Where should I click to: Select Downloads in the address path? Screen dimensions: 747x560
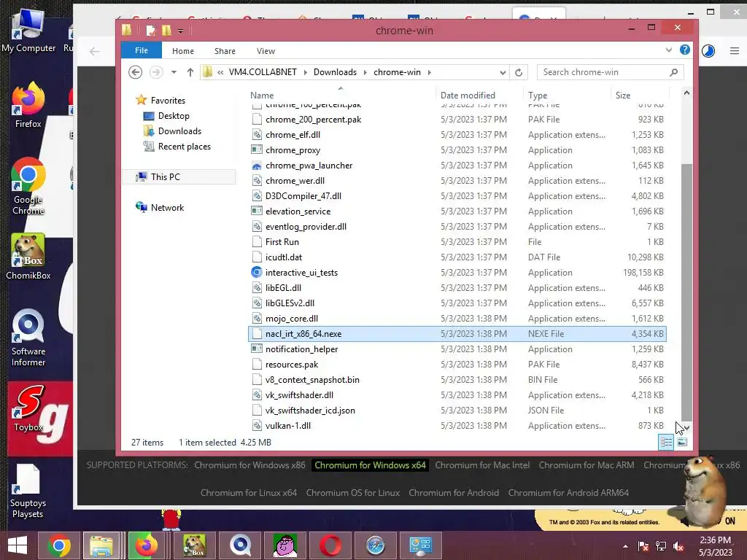pos(335,72)
